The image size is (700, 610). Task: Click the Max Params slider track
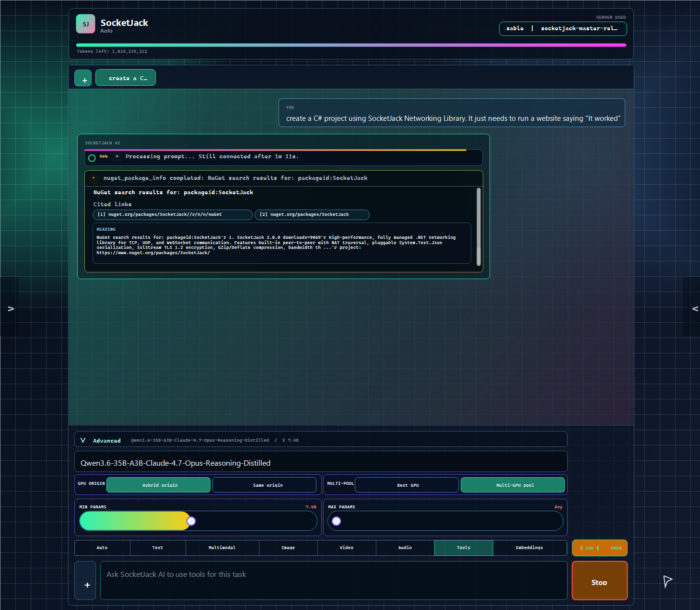click(x=445, y=521)
